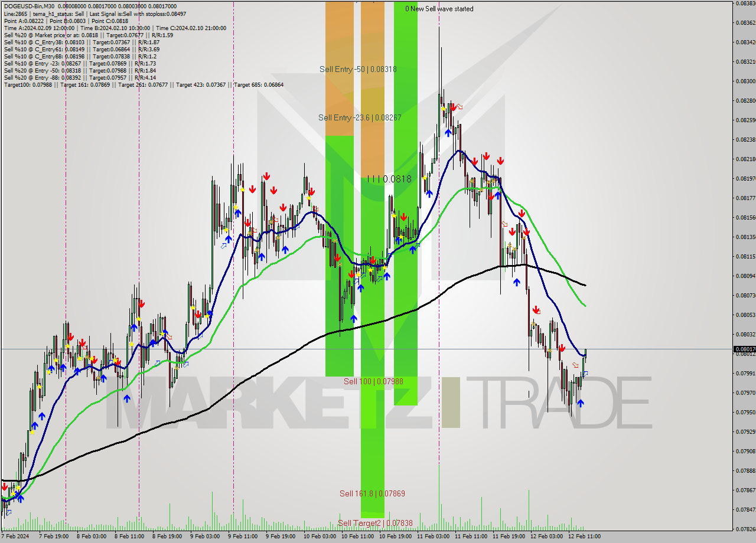Click the 0.08177 price scale label
This screenshot has width=756, height=543.
tap(745, 198)
